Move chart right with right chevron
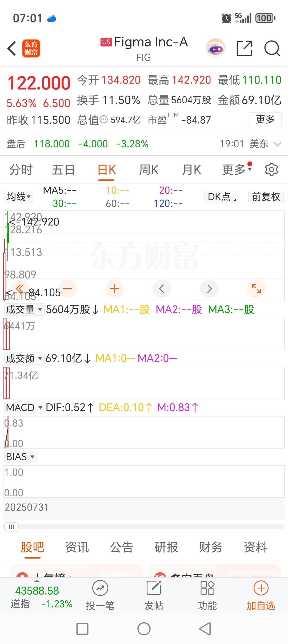The image size is (288, 644). (209, 289)
